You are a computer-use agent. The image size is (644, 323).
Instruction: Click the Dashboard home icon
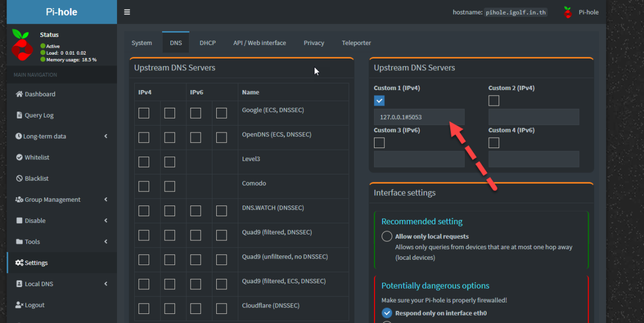tap(20, 94)
